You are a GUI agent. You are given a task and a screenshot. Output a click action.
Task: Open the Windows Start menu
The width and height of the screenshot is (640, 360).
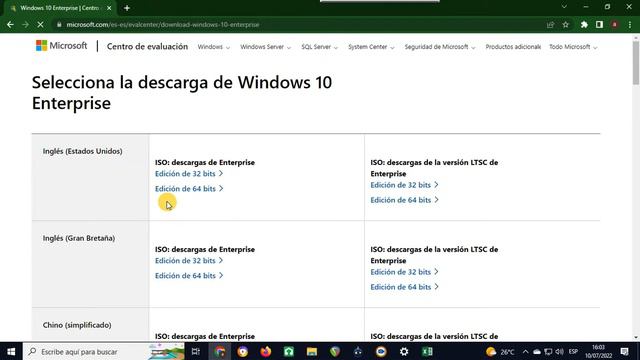[11, 351]
